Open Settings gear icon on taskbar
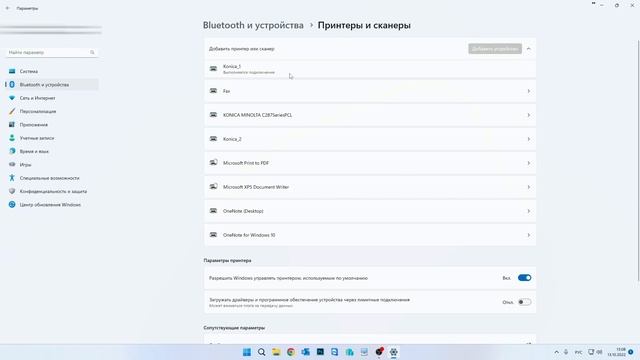Viewport: 640px width, 360px height. [x=393, y=352]
